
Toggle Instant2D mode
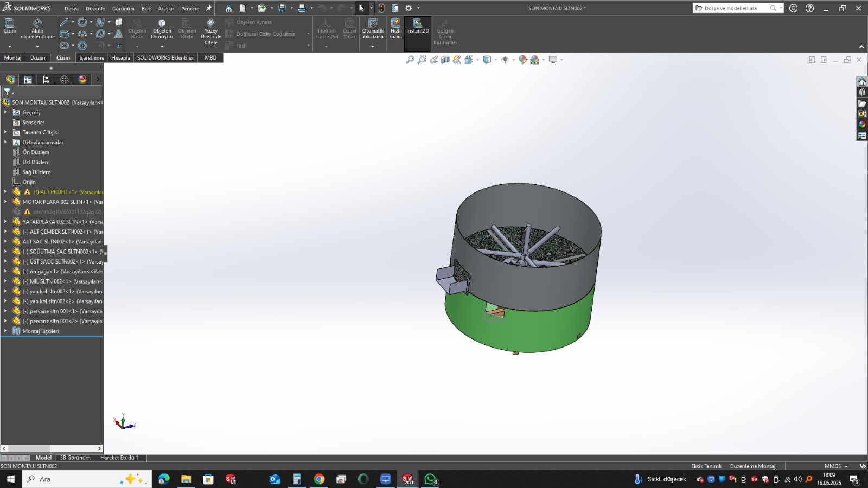coord(417,26)
